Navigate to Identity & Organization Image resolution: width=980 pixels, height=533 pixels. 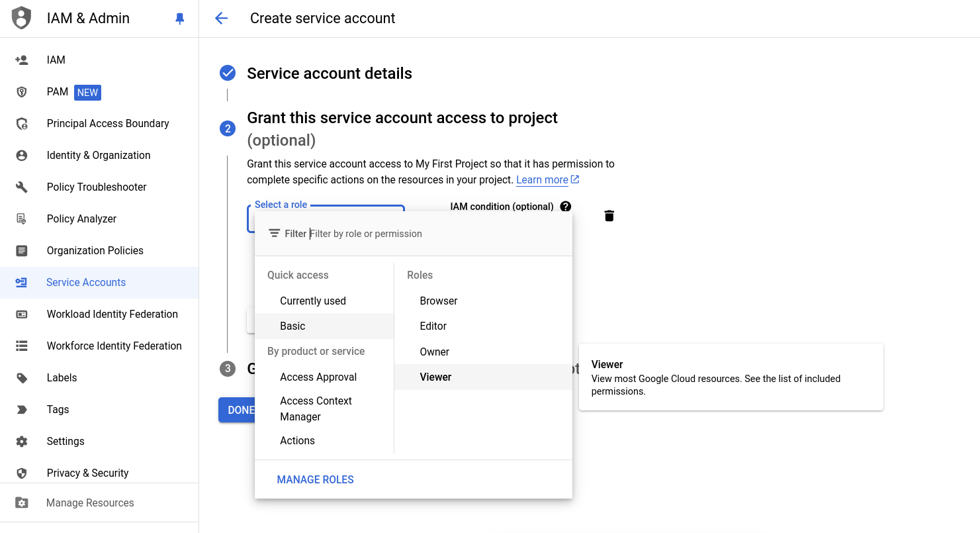(99, 156)
